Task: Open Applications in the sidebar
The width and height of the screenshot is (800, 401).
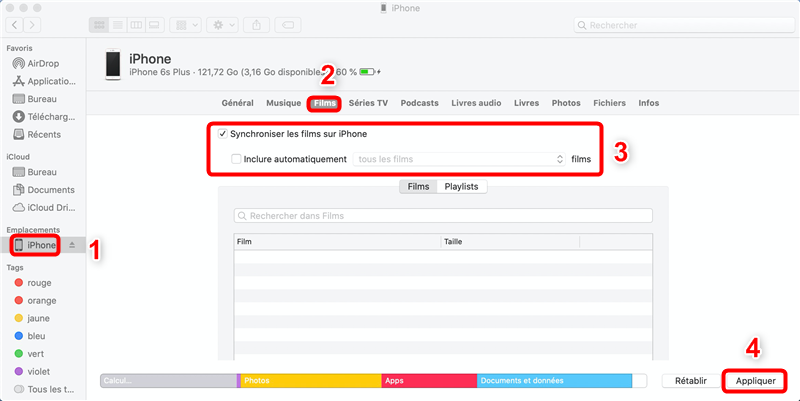Action: pyautogui.click(x=43, y=81)
